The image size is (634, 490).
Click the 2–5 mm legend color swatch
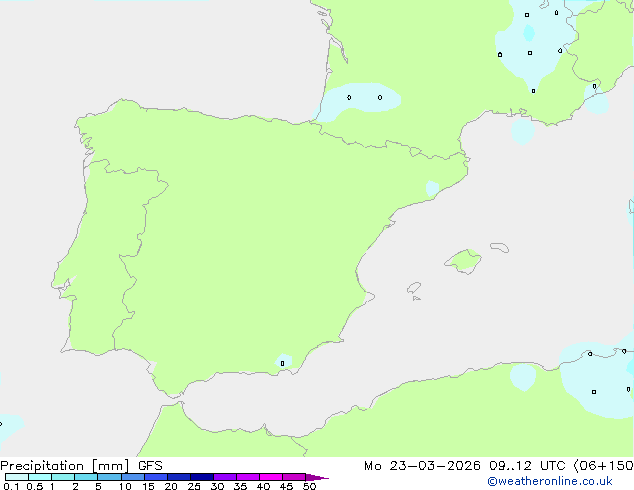click(86, 477)
